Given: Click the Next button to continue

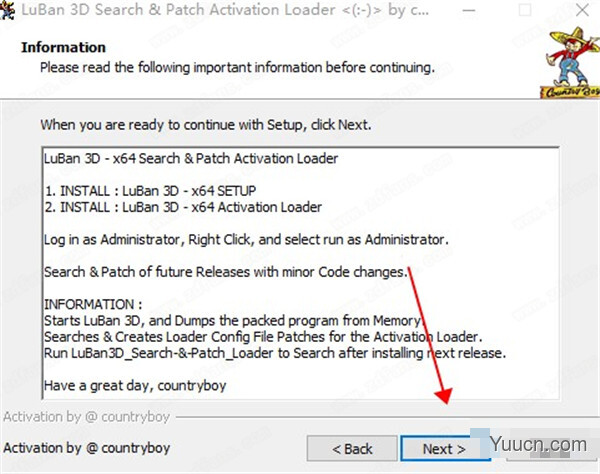Looking at the screenshot, I should [443, 449].
